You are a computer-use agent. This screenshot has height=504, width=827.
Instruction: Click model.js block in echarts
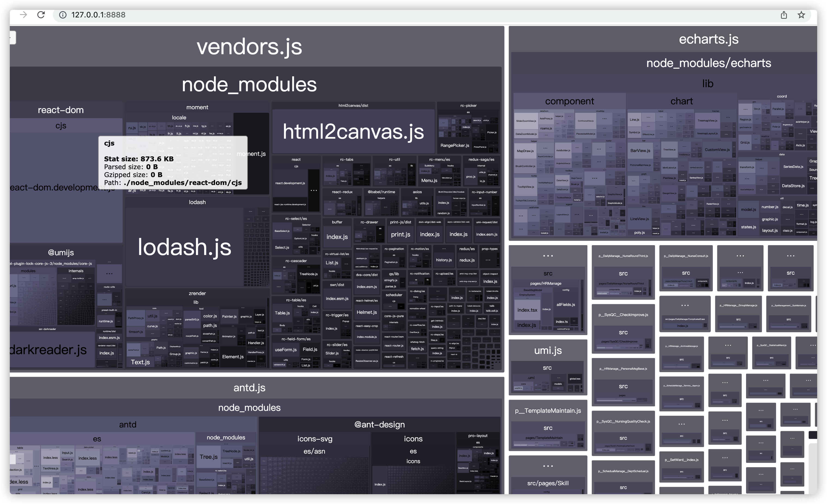pyautogui.click(x=748, y=210)
